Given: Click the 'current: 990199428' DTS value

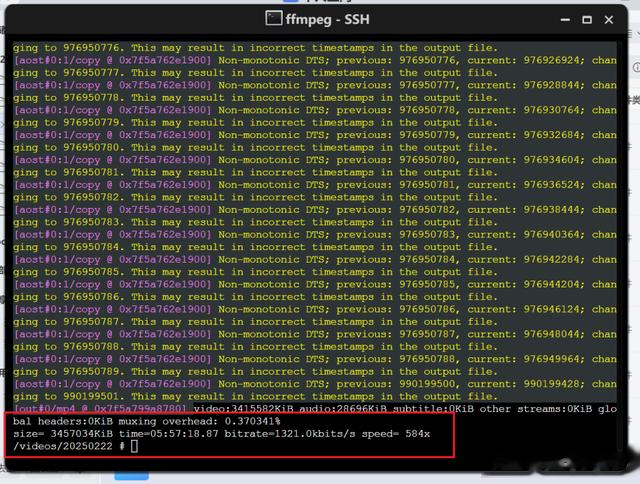Looking at the screenshot, I should [x=526, y=384].
